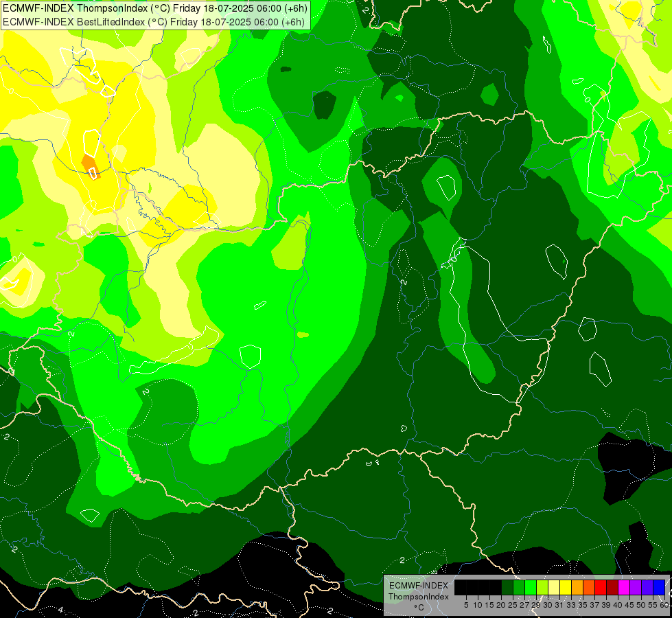Click the legend tick label 45
The height and width of the screenshot is (618, 672).
(x=630, y=605)
